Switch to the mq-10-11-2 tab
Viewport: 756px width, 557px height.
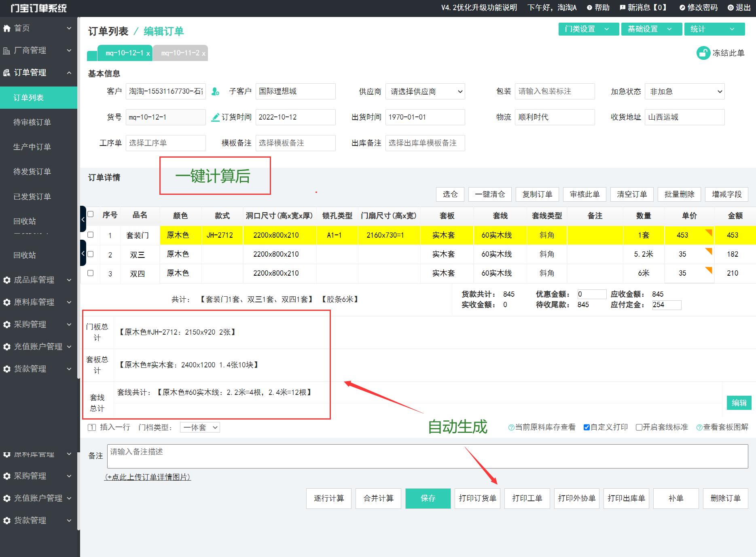(x=180, y=53)
